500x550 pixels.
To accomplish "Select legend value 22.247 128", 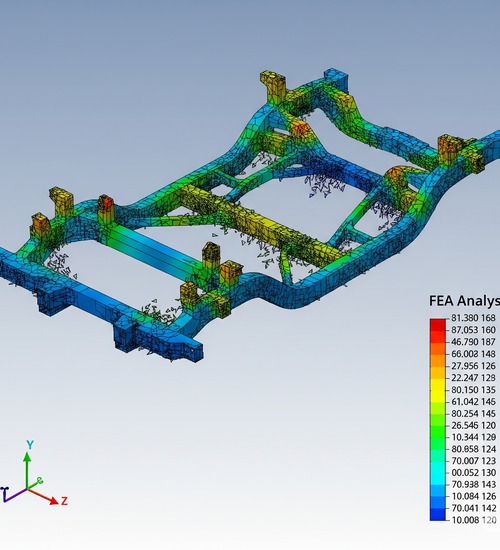I will coord(473,377).
